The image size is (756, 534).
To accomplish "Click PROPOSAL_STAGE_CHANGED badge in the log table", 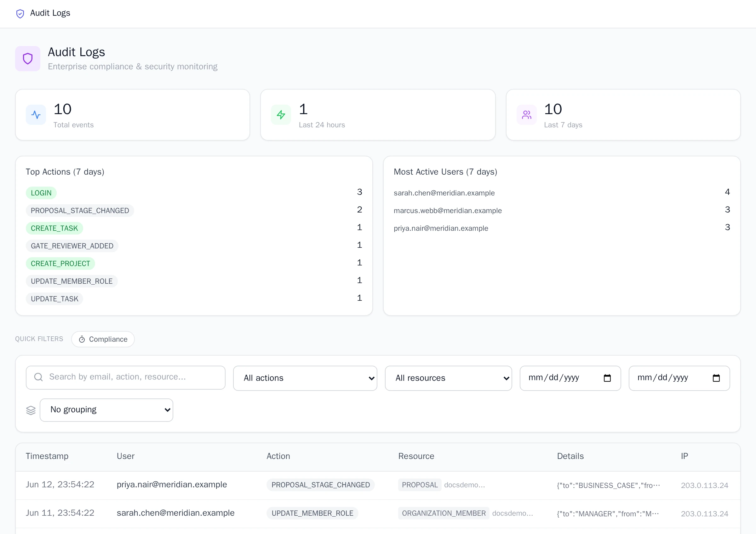I will [x=320, y=485].
